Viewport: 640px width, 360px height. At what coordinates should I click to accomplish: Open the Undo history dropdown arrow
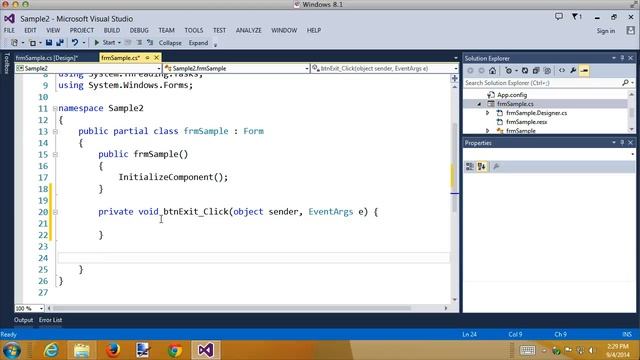pos(84,43)
